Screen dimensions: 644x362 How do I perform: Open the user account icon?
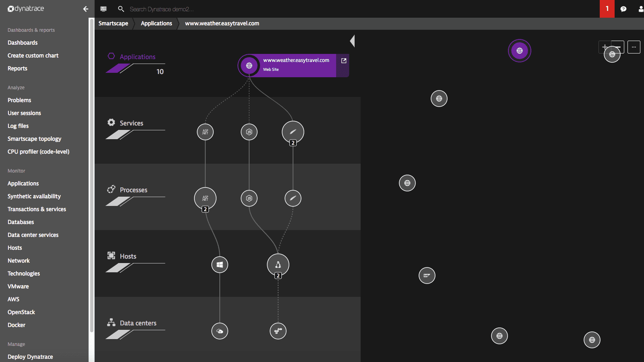point(641,9)
